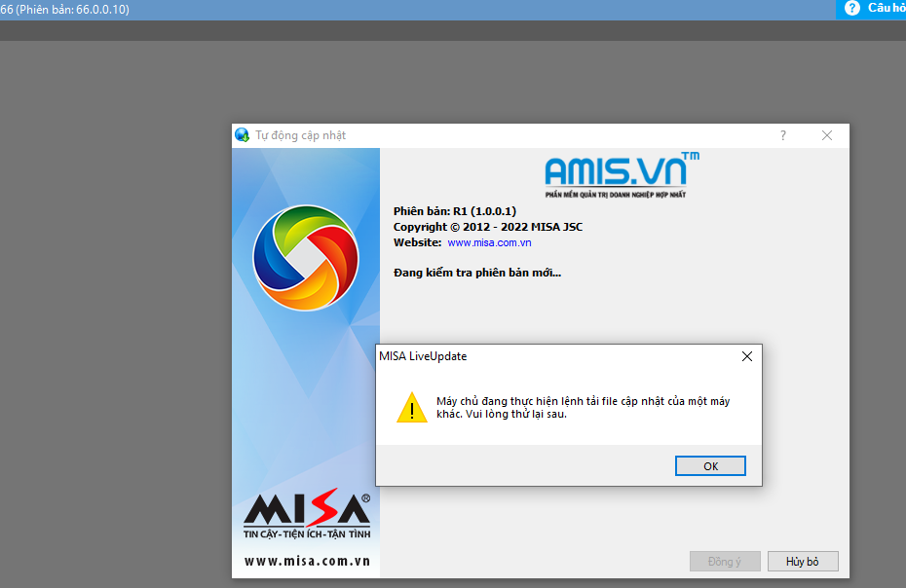Click the 'Đang kiểm tra phiên bản mới...' status text
The height and width of the screenshot is (588, 906).
click(477, 273)
